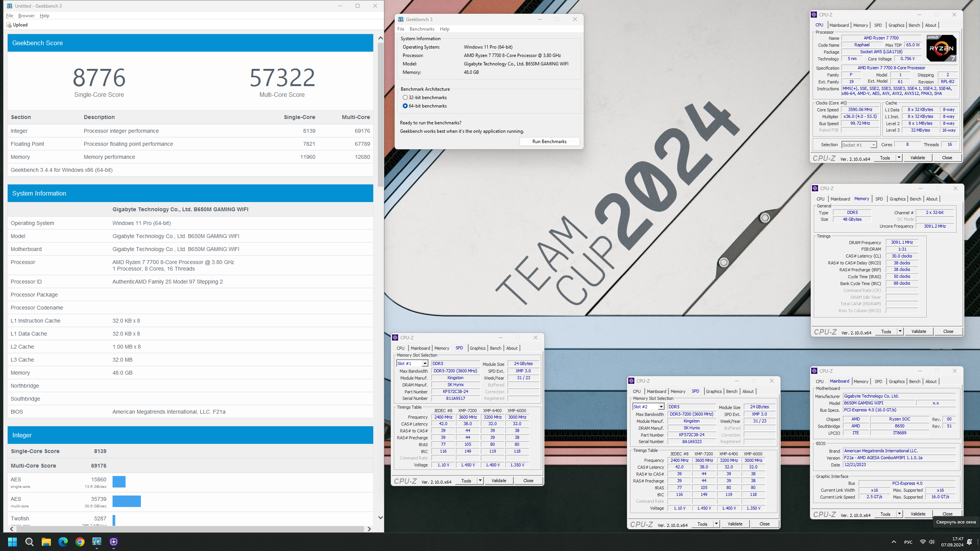The image size is (980, 551).
Task: Click CPU-Z title icon in Slot #2 SPD window
Action: [631, 381]
